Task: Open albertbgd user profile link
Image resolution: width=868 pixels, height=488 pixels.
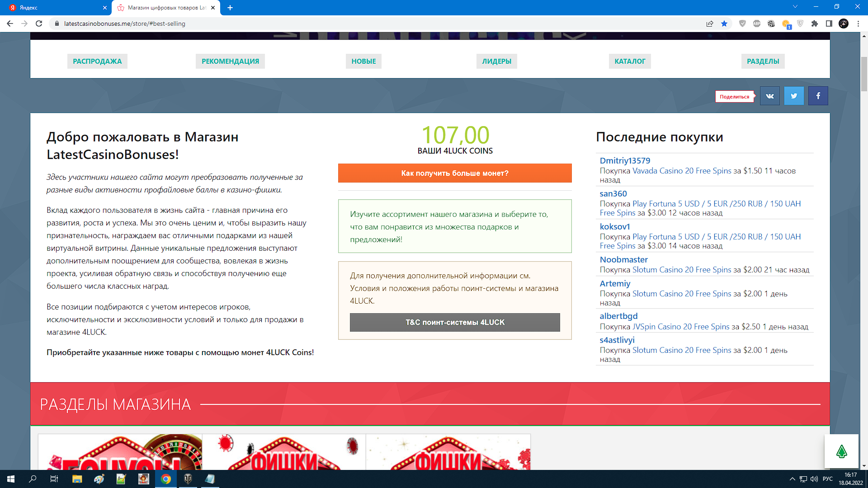Action: coord(618,316)
